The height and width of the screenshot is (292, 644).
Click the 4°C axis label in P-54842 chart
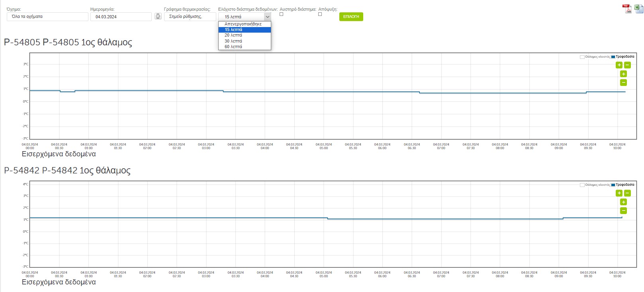(25, 184)
